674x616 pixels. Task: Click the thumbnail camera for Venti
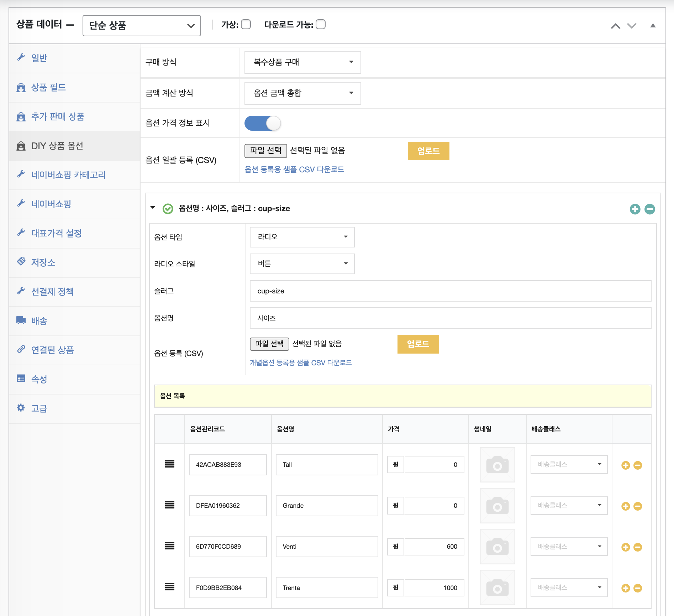tap(497, 547)
